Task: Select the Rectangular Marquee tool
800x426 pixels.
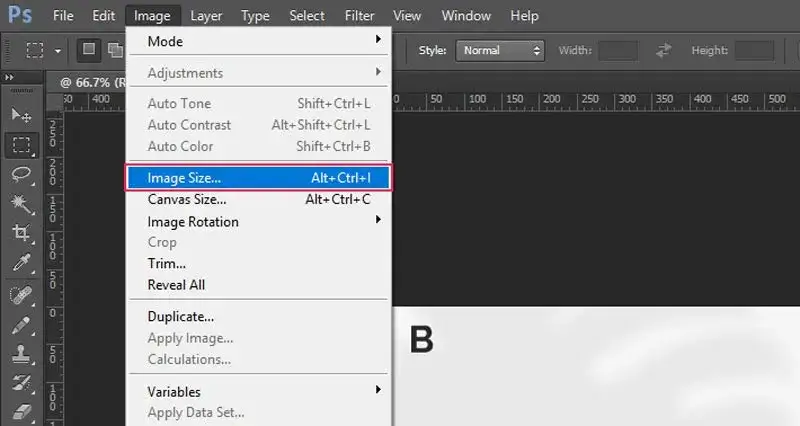Action: point(20,144)
